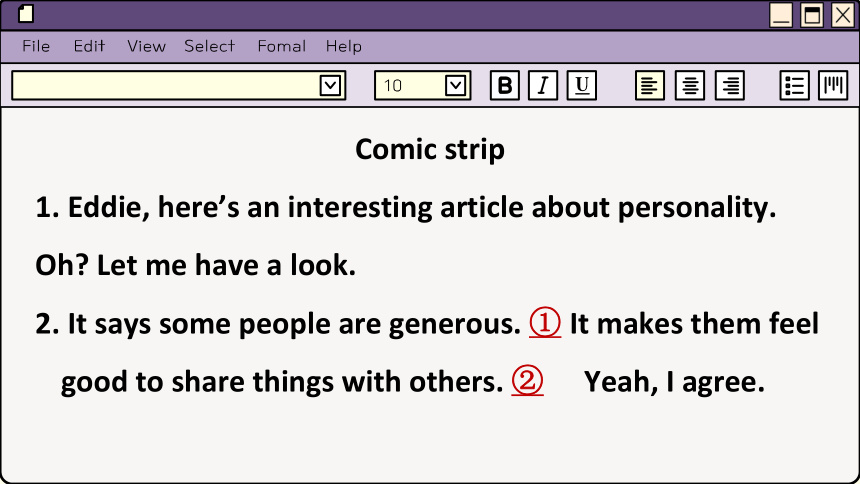Toggle Underline formatting button
This screenshot has height=484, width=860.
coord(581,85)
